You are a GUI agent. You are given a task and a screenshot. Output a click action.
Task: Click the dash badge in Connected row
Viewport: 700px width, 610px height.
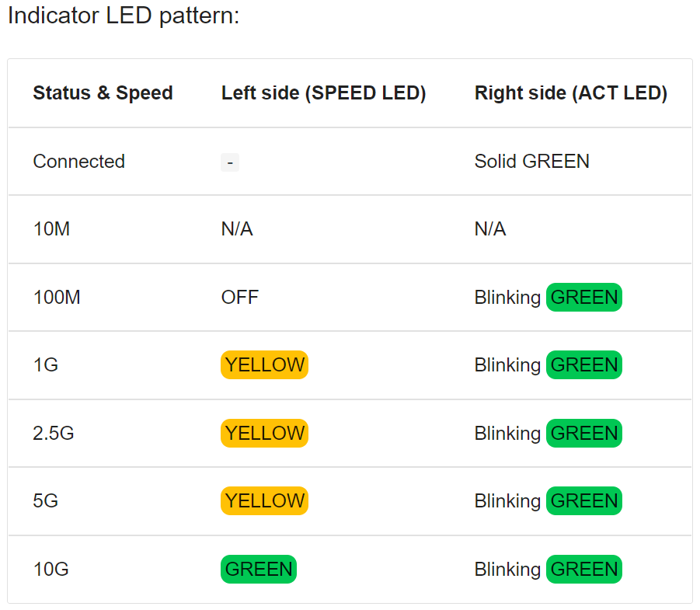230,162
